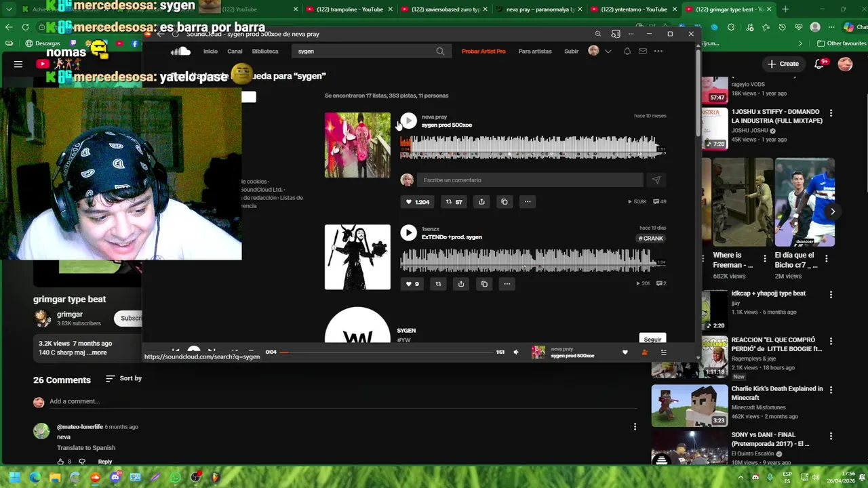Advance the Shorts shelf with next arrow
Screen dimensions: 868x488
click(x=833, y=211)
